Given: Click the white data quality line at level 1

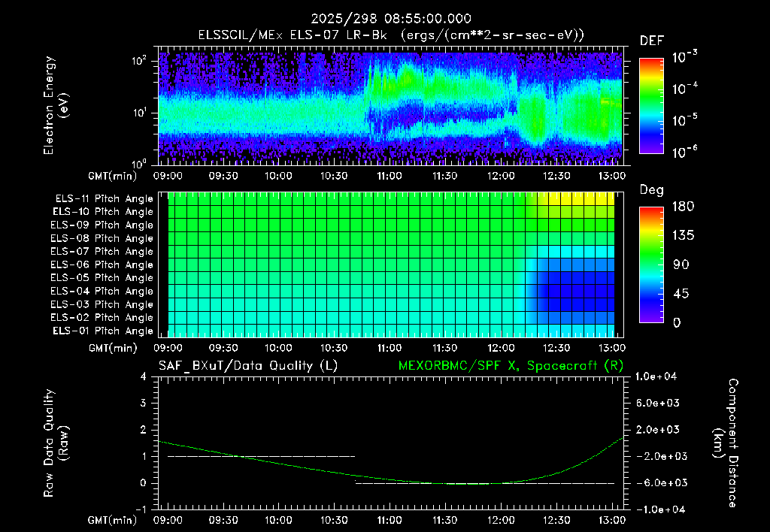Looking at the screenshot, I should 261,456.
